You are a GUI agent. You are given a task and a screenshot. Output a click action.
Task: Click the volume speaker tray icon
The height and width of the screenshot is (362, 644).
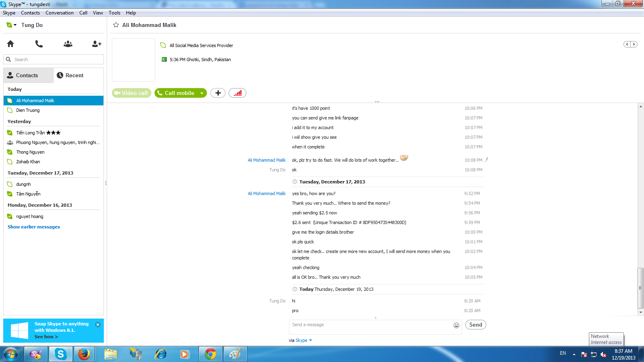tap(603, 354)
